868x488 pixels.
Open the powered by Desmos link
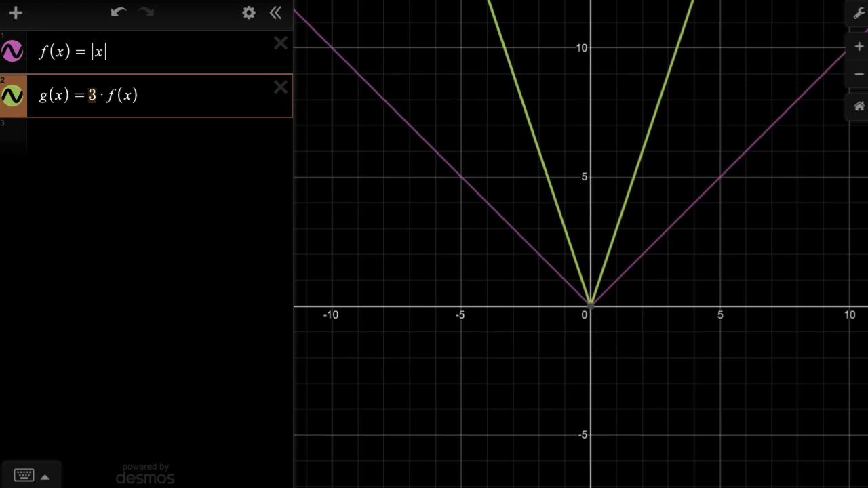point(145,474)
